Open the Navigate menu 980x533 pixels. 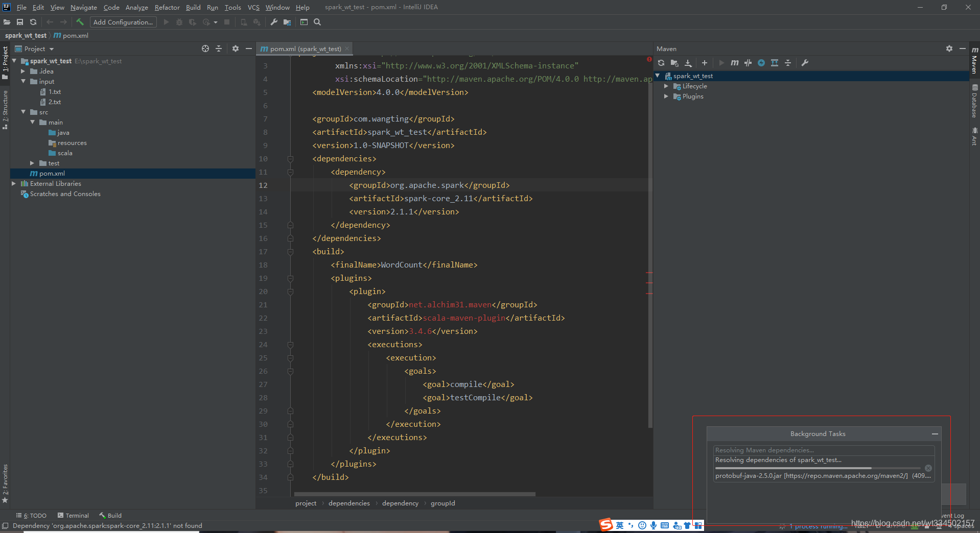84,7
